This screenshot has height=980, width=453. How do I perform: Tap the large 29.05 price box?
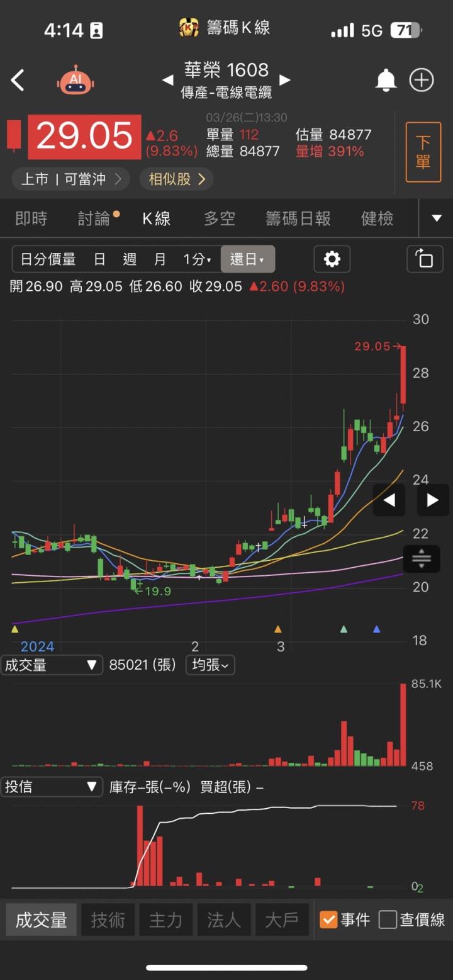click(84, 137)
